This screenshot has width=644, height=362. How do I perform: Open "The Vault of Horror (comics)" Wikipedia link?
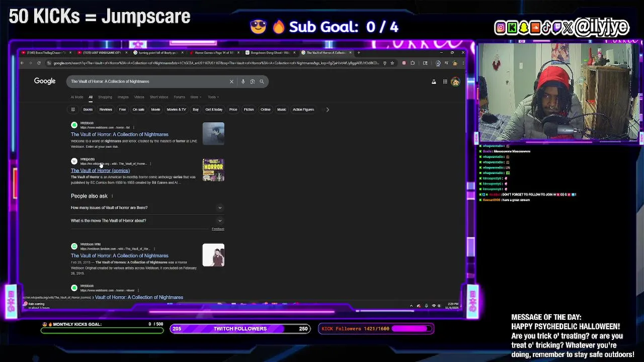[100, 170]
